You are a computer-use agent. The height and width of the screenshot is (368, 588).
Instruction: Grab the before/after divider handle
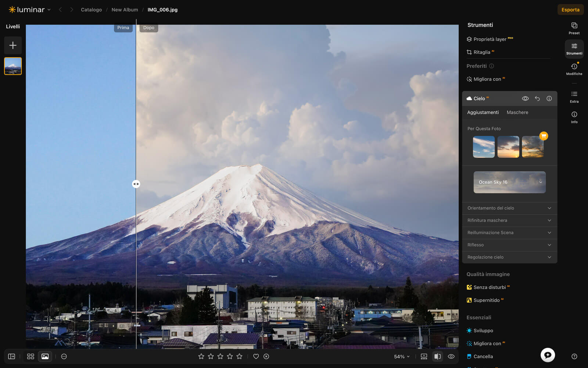pos(136,184)
